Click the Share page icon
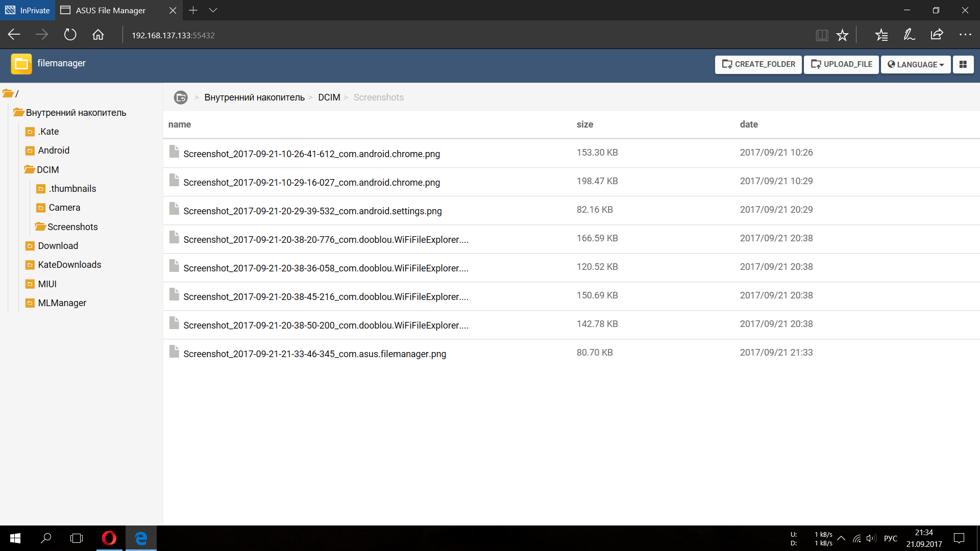The width and height of the screenshot is (980, 551). tap(937, 35)
